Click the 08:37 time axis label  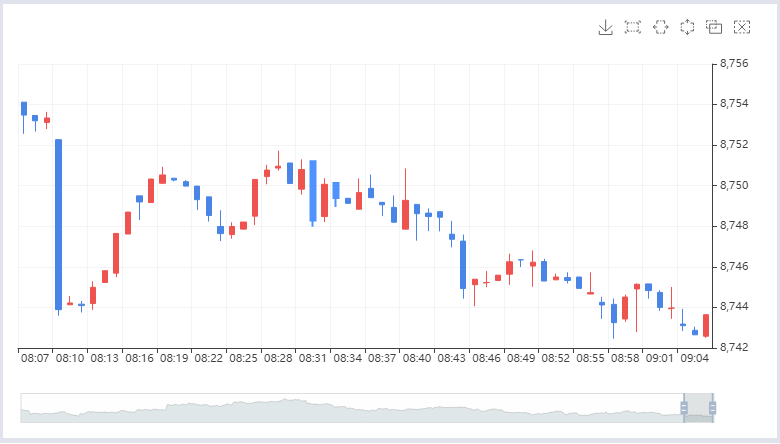[x=382, y=358]
